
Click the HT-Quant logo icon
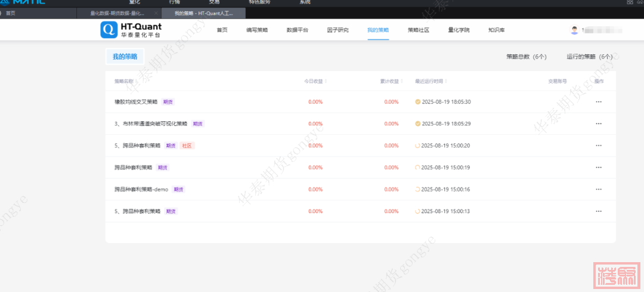pos(109,30)
